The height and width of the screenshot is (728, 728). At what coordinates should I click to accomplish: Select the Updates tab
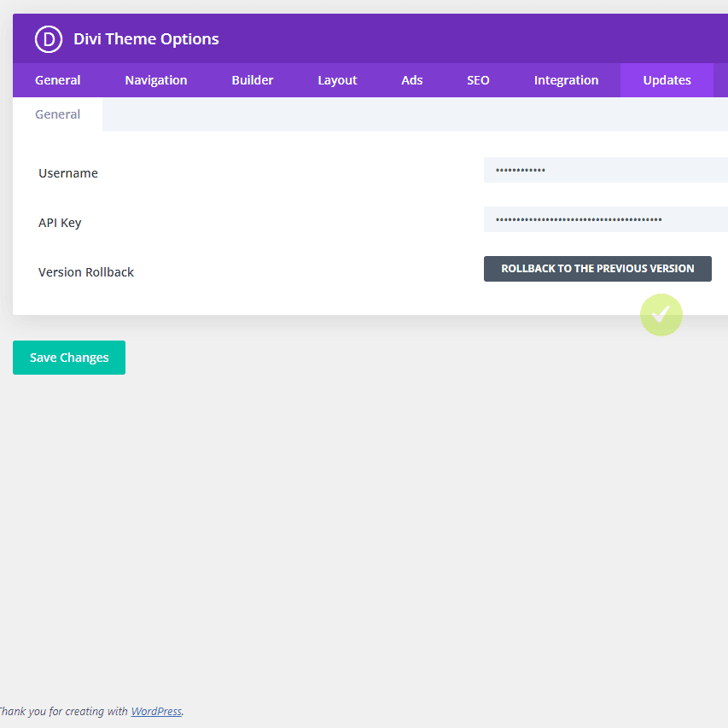coord(667,80)
